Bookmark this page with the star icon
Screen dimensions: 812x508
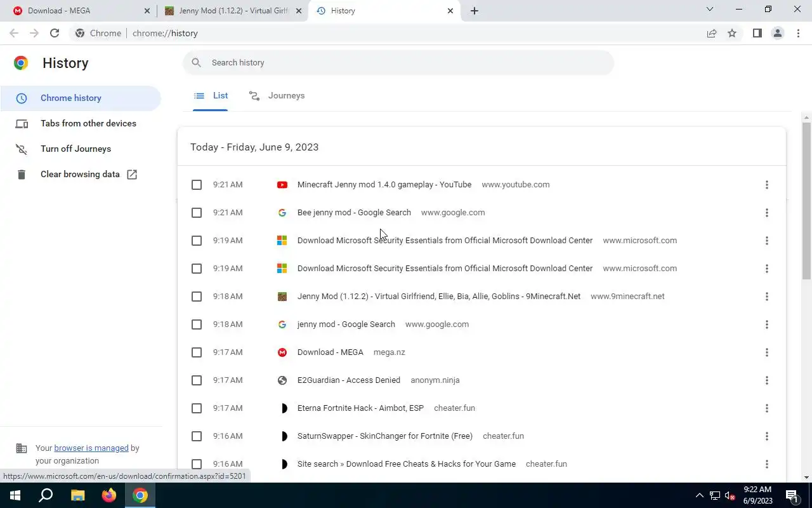[732, 33]
